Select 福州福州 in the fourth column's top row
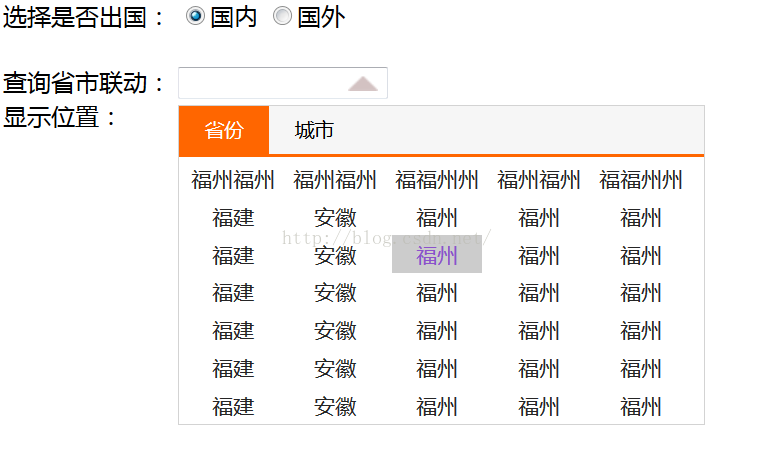Screen dimensions: 757x454 pyautogui.click(x=539, y=180)
